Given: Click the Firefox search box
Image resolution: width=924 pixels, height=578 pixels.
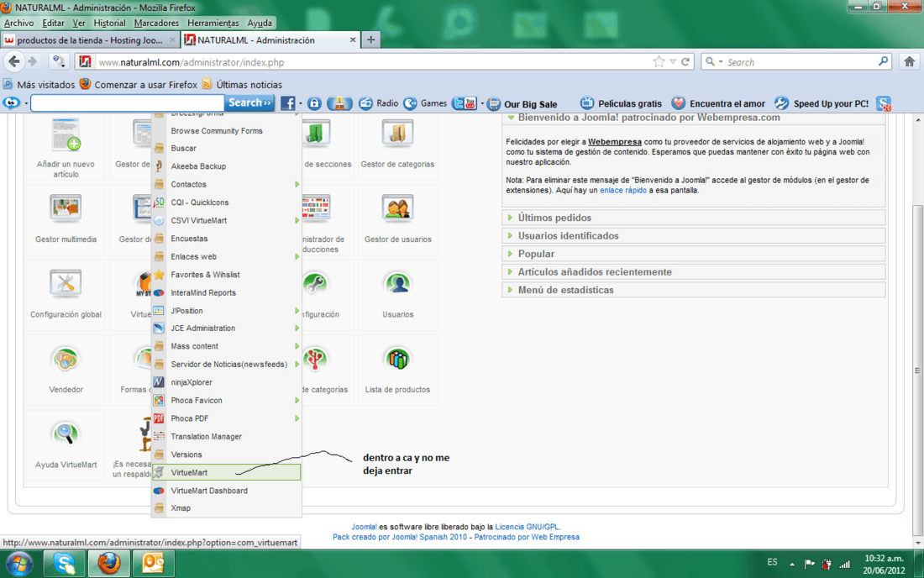Looking at the screenshot, I should pyautogui.click(x=795, y=62).
